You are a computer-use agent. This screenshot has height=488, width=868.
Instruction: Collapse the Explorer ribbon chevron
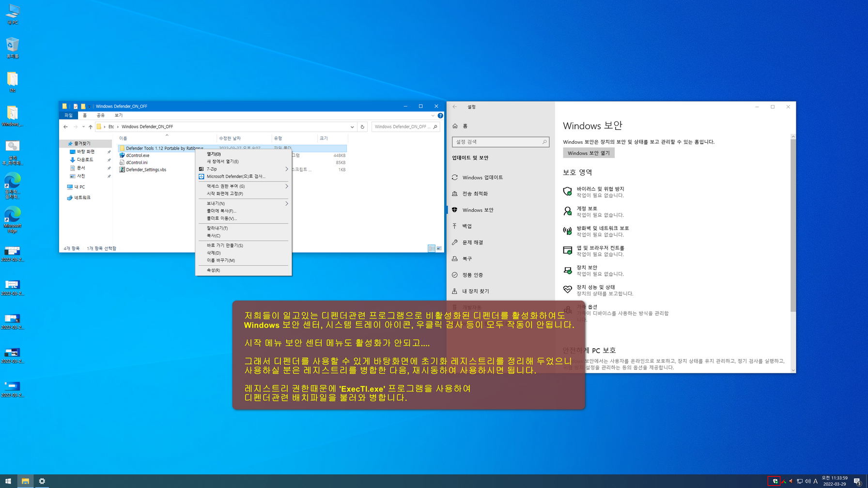pyautogui.click(x=433, y=116)
